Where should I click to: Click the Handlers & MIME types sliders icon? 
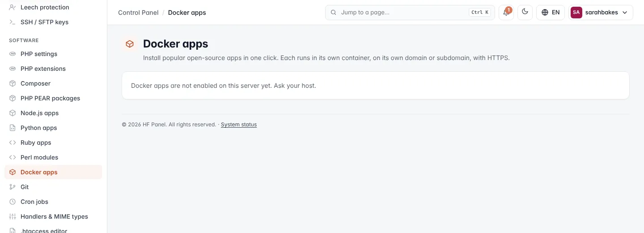click(x=13, y=216)
